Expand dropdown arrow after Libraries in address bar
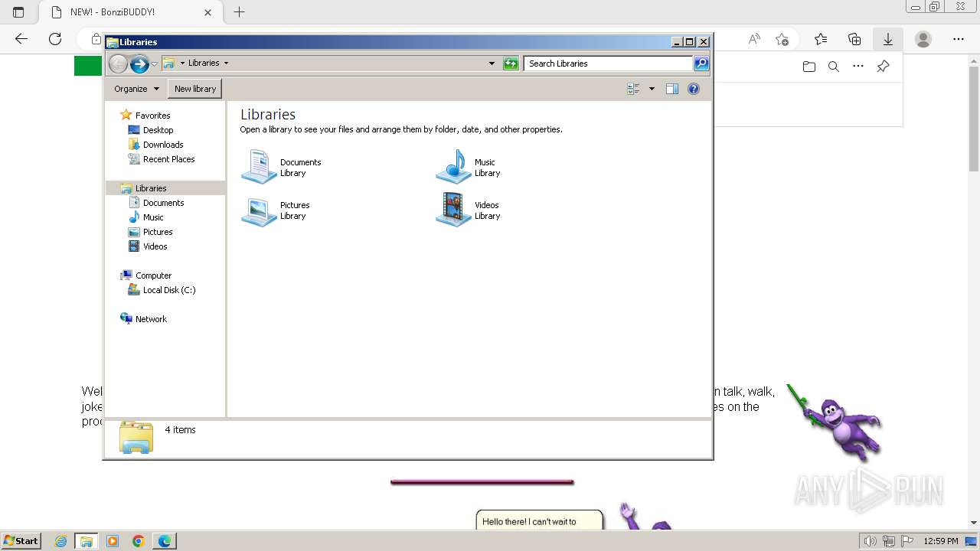The height and width of the screenshot is (551, 980). (226, 63)
